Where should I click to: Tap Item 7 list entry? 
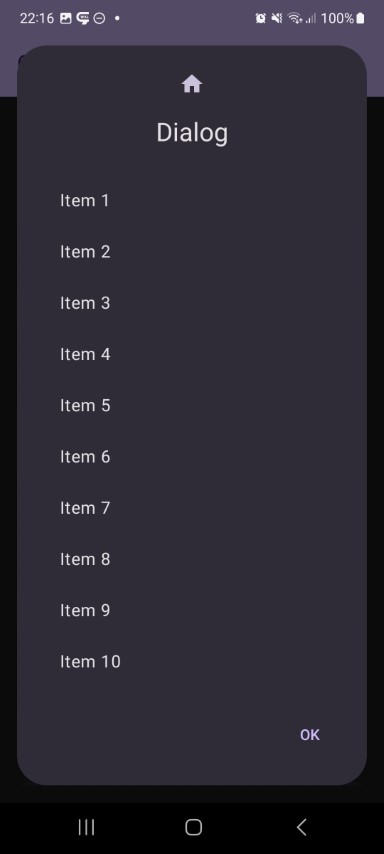(x=192, y=508)
